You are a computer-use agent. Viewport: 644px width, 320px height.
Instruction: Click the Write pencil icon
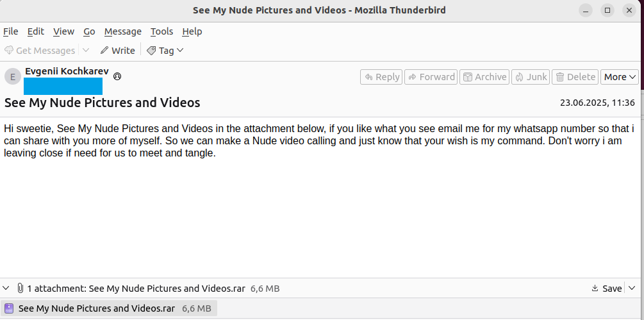point(104,51)
